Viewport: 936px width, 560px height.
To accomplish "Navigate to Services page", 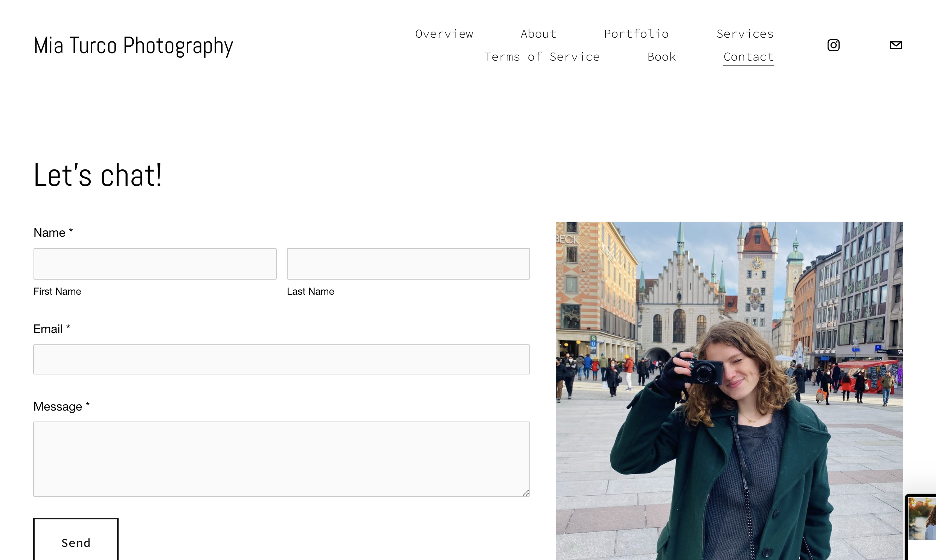I will (x=745, y=34).
